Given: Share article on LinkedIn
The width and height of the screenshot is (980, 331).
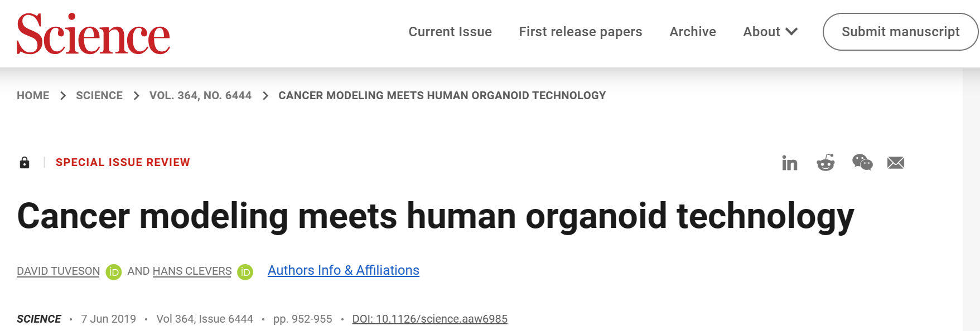Looking at the screenshot, I should tap(789, 163).
